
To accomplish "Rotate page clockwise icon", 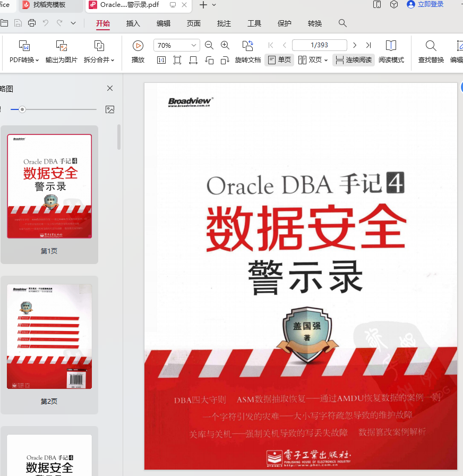I will [x=225, y=60].
